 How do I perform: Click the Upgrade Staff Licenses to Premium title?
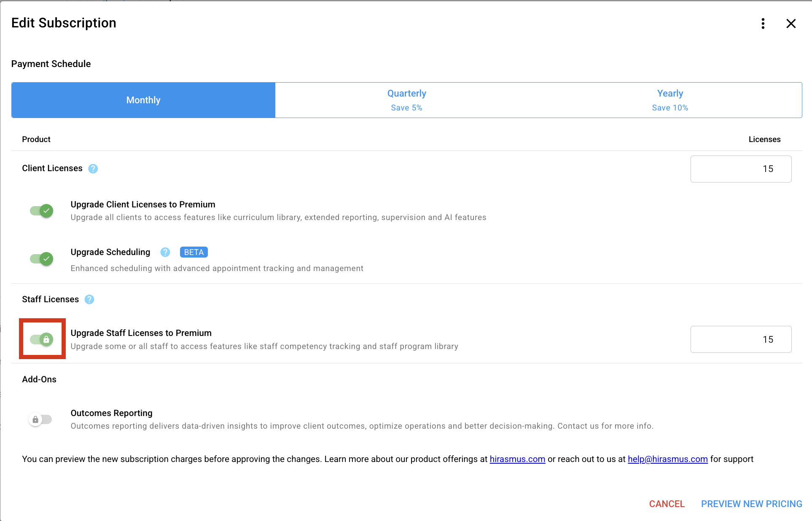tap(141, 333)
